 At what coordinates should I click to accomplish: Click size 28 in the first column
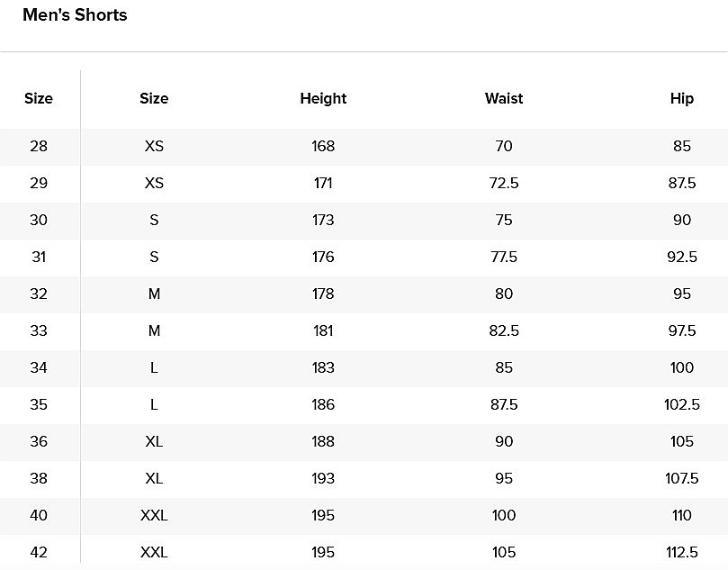click(39, 146)
